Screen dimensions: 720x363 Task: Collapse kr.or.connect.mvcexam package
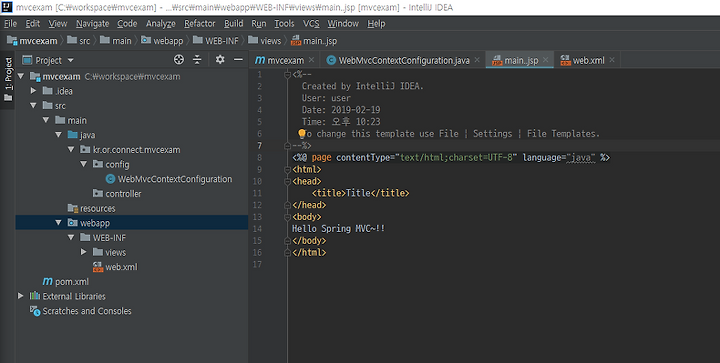coord(71,150)
